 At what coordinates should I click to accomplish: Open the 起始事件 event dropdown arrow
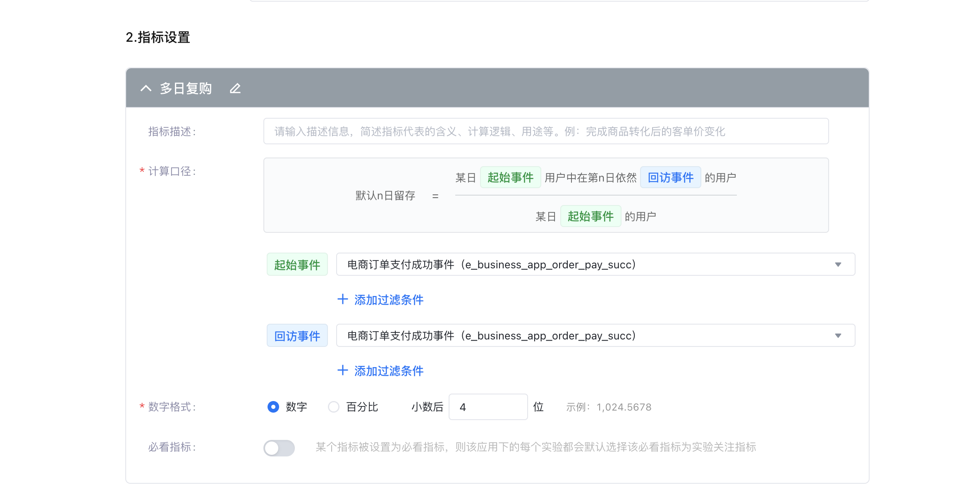(838, 265)
